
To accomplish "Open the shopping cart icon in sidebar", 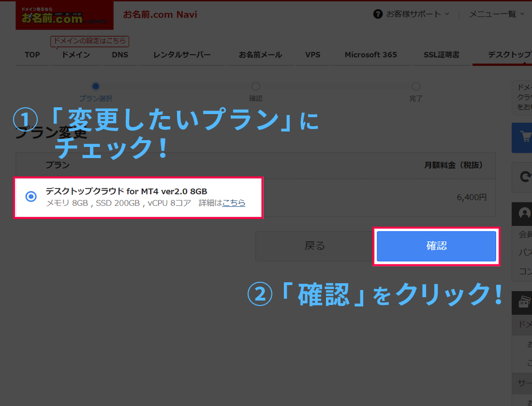I will (x=525, y=137).
